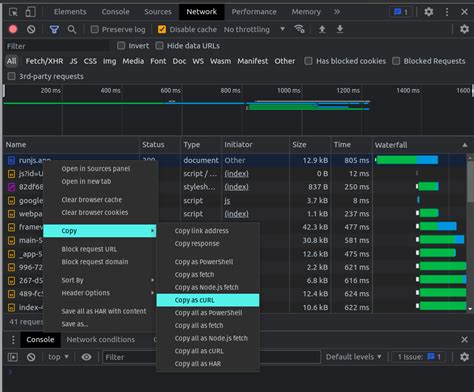This screenshot has width=474, height=392.
Task: Toggle the device toolbar icon
Action: (30, 12)
